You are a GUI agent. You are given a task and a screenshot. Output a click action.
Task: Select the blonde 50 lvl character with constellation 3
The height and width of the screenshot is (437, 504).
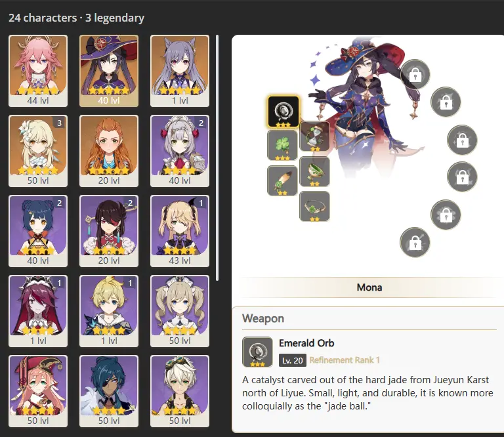(38, 151)
